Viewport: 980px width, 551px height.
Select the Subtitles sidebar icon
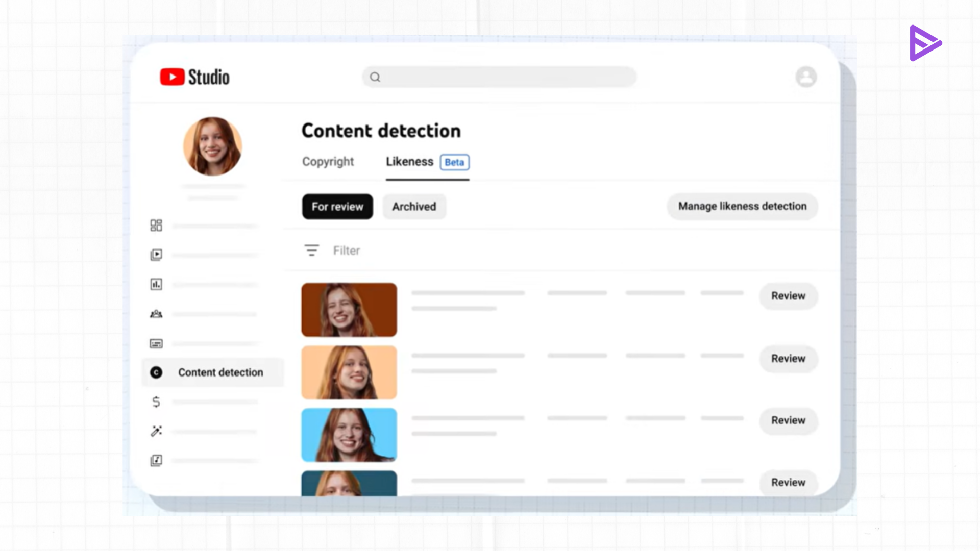pyautogui.click(x=156, y=343)
